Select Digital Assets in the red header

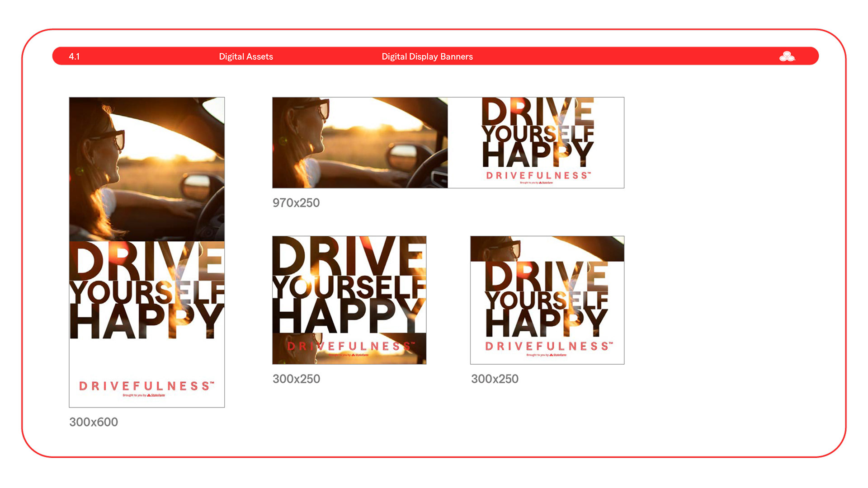(245, 56)
